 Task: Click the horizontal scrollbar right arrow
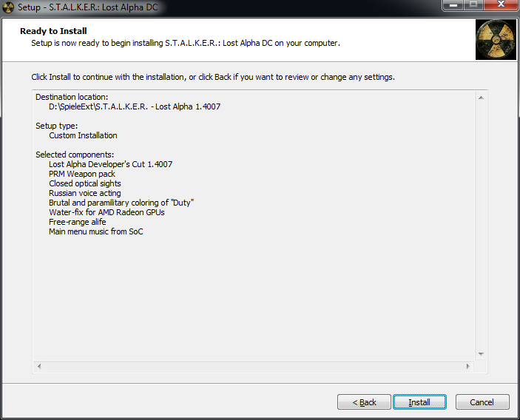coord(467,367)
